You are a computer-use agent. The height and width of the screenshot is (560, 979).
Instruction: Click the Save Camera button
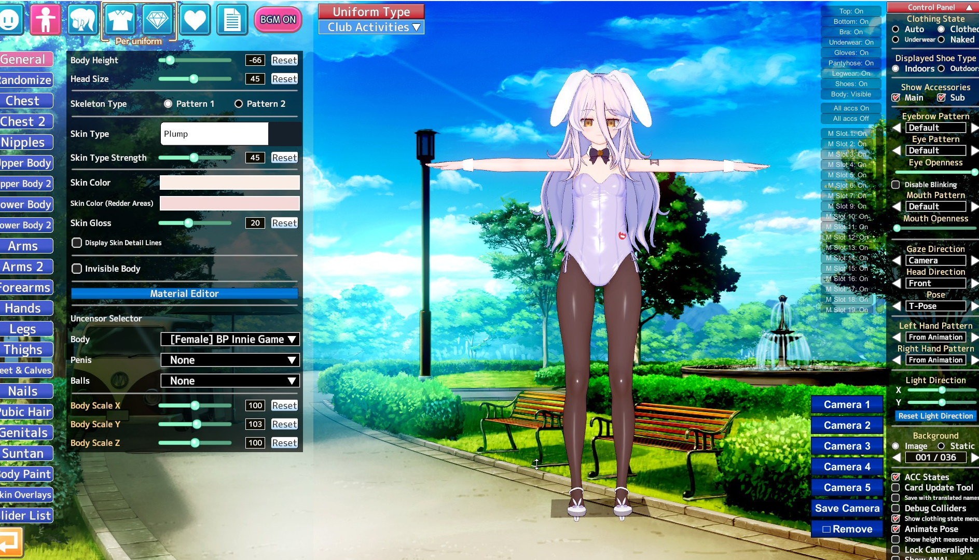click(x=847, y=508)
